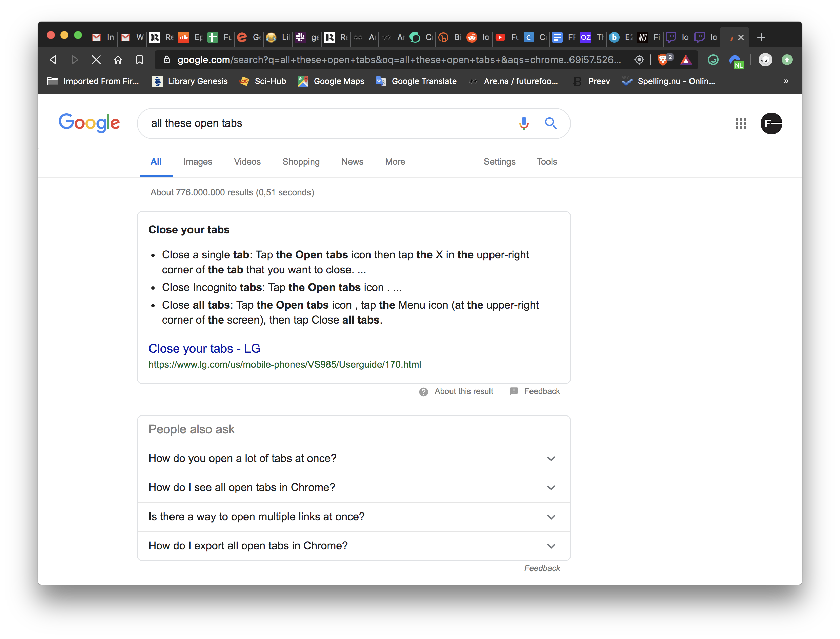Show hidden bookmarks overflow chevron
Viewport: 840px width, 639px height.
coord(786,81)
